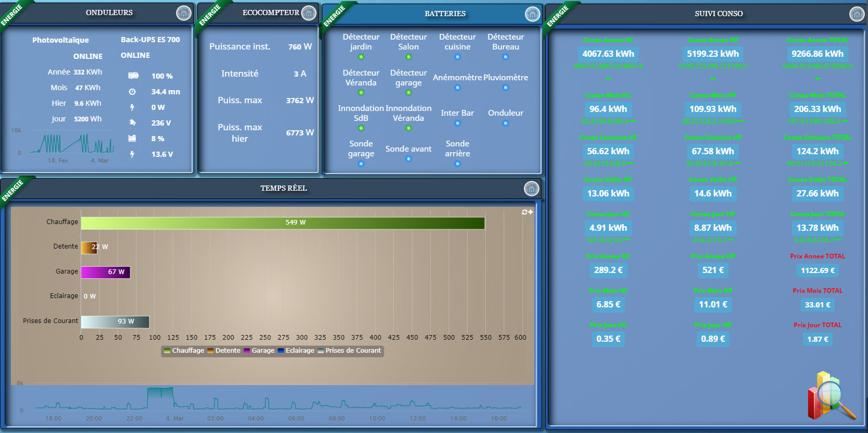
Task: Toggle the Chauffage series in chart legend
Action: coord(184,351)
